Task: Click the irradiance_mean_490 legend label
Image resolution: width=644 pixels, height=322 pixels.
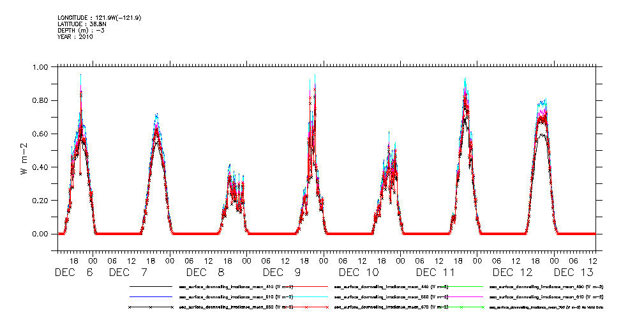Action: pyautogui.click(x=546, y=286)
